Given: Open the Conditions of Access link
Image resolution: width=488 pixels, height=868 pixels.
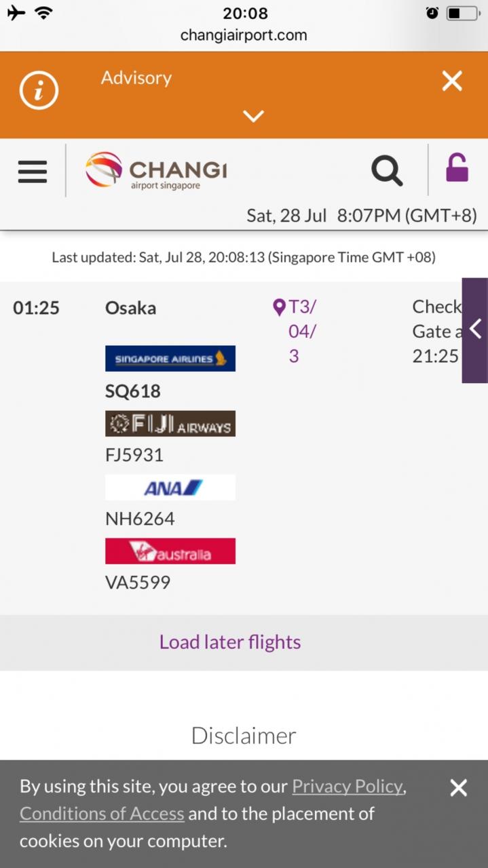Looking at the screenshot, I should tap(102, 814).
